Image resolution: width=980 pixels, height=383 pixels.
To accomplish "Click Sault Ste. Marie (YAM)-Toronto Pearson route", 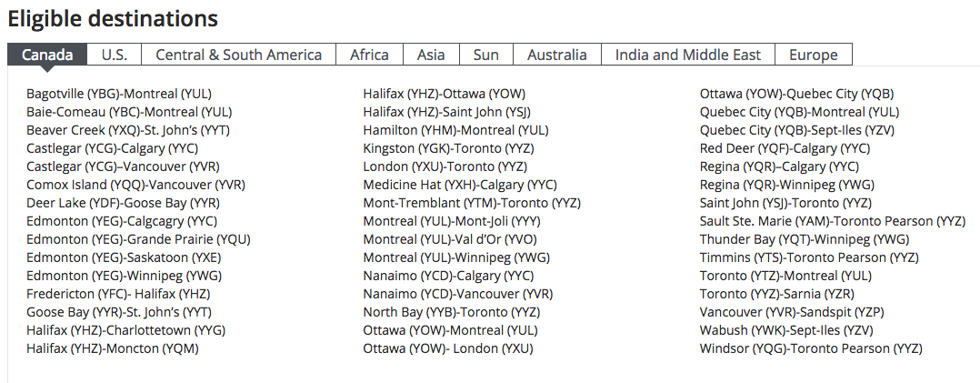I will (832, 221).
